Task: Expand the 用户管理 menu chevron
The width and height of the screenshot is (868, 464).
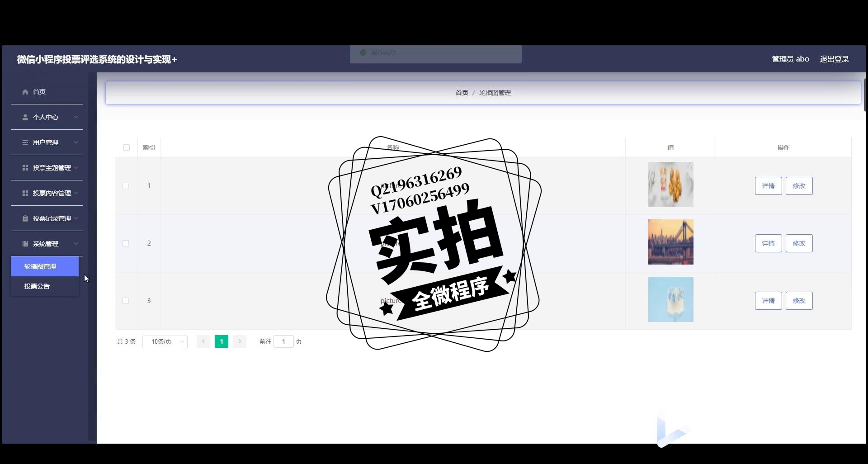Action: point(76,142)
